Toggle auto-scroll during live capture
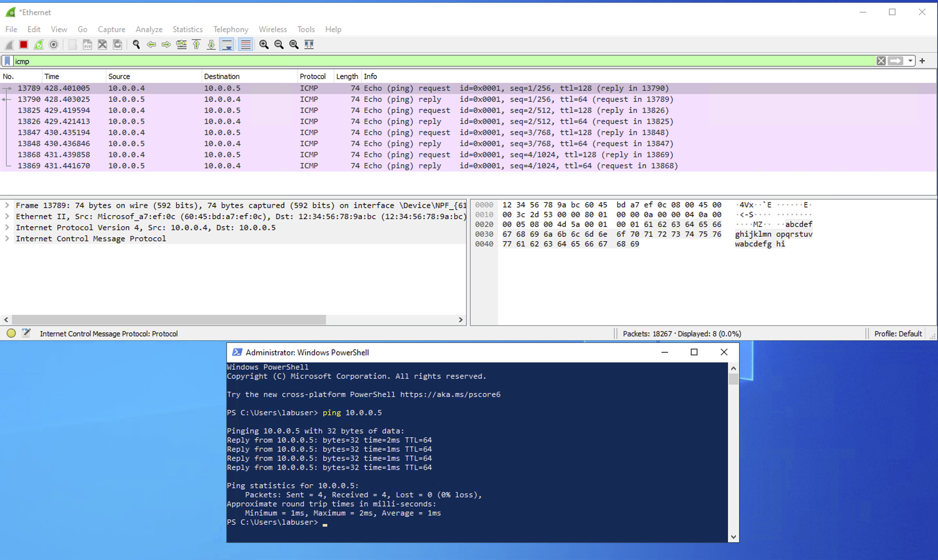 coord(227,45)
